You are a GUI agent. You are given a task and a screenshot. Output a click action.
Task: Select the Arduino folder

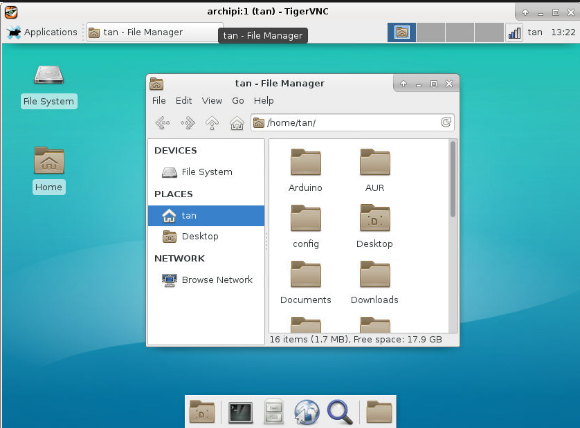(306, 170)
